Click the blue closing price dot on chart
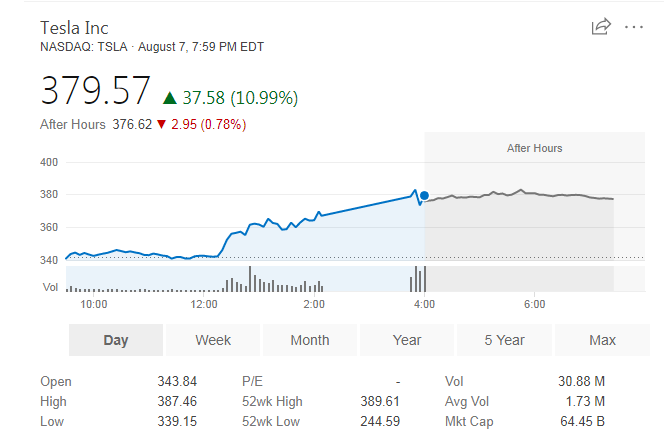The width and height of the screenshot is (670, 444). point(425,196)
